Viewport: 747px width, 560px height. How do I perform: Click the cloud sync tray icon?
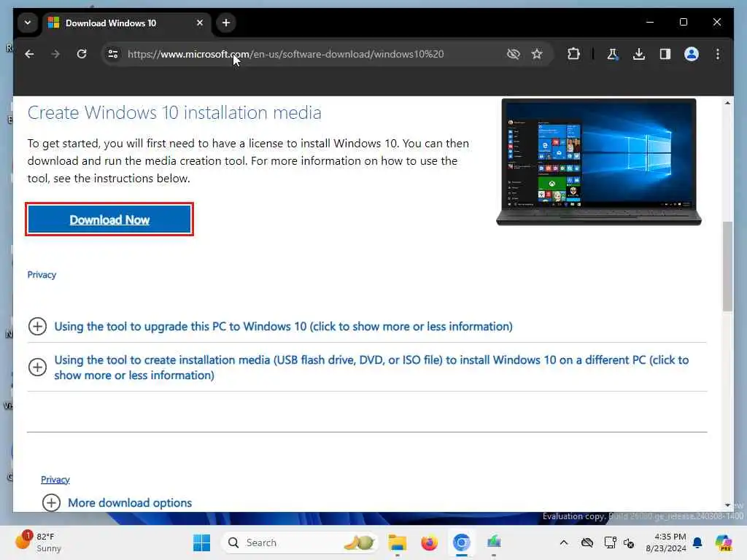pos(587,542)
